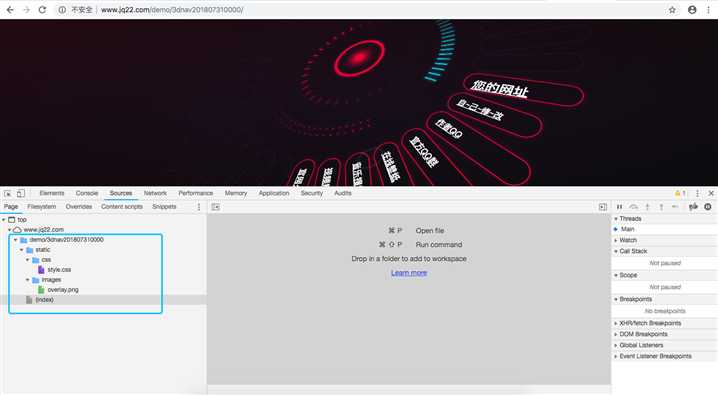The height and width of the screenshot is (395, 718).
Task: Click the DevTools warning count icon
Action: (680, 193)
